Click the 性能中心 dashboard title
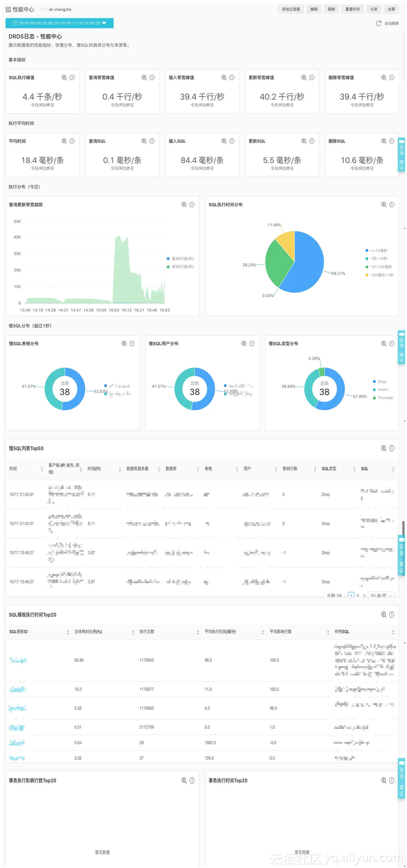Viewport: 407px width, 868px height. point(23,10)
